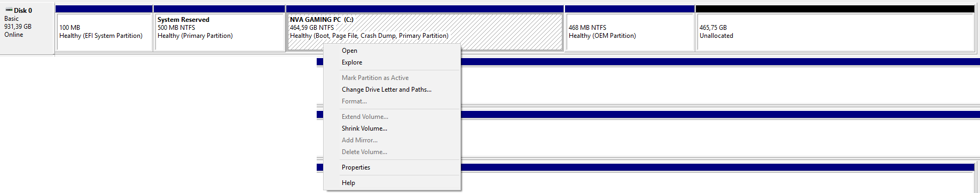This screenshot has width=980, height=193.
Task: Select the 468 MB OEM Partition
Action: point(630,32)
